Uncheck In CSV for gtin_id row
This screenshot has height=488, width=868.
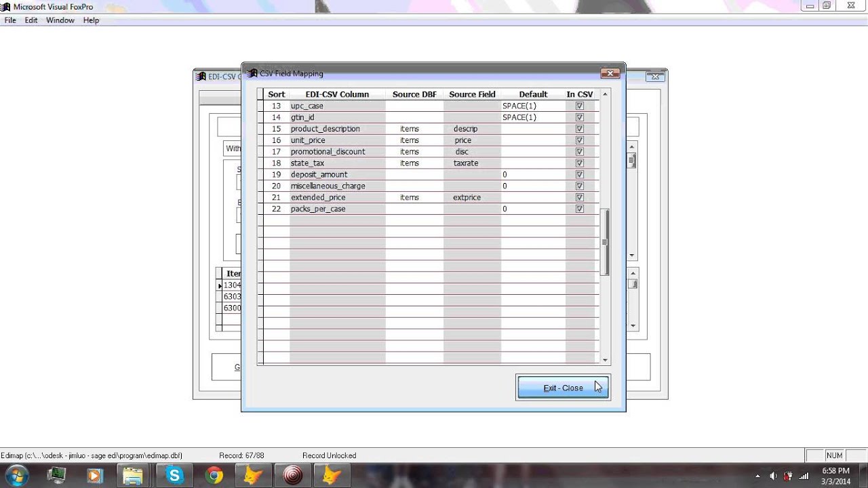(580, 118)
